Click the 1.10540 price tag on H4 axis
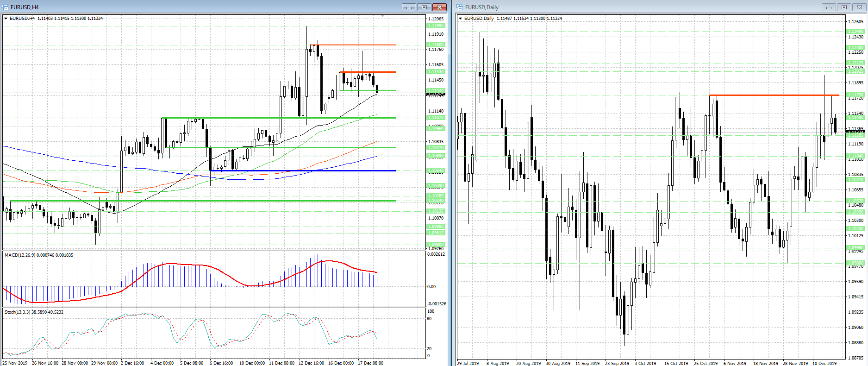This screenshot has height=366, width=868. [436, 170]
